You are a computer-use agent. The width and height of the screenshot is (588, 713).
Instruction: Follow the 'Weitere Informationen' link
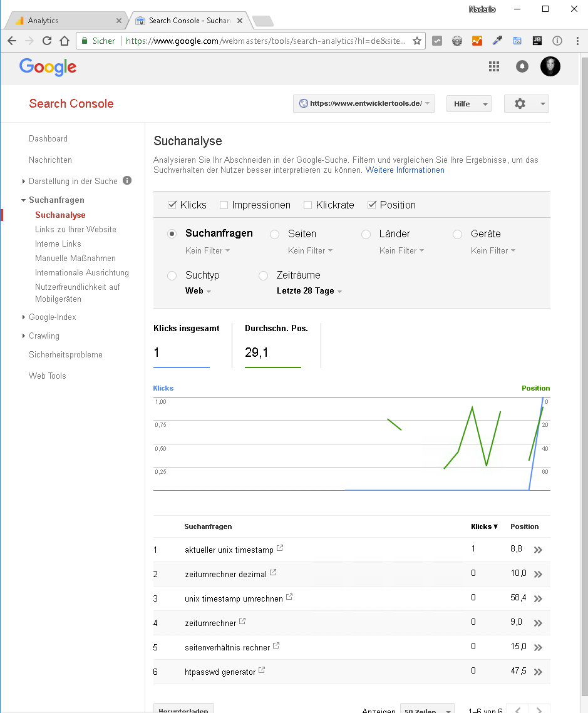pyautogui.click(x=405, y=170)
